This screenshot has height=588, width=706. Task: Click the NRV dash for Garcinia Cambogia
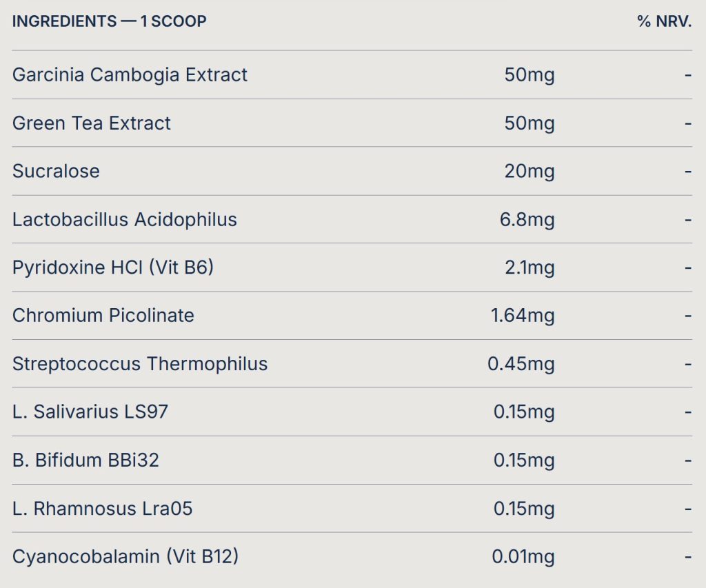(x=687, y=74)
